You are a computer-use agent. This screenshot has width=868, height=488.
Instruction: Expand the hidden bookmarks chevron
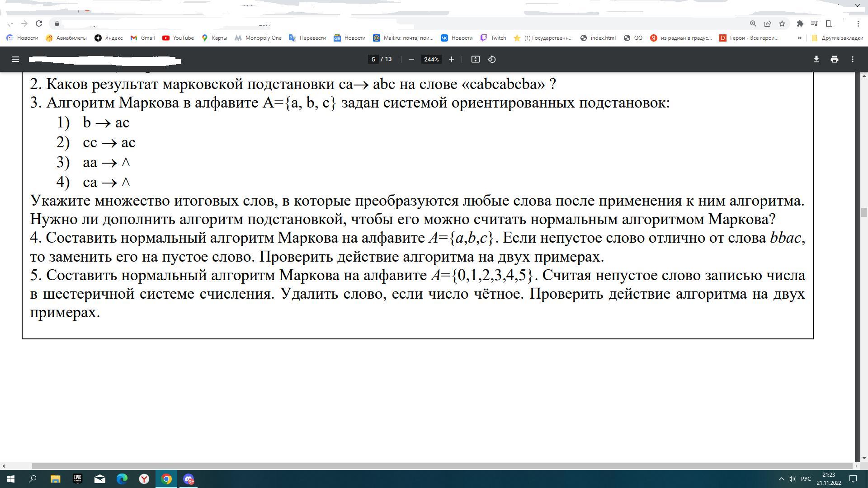[799, 38]
